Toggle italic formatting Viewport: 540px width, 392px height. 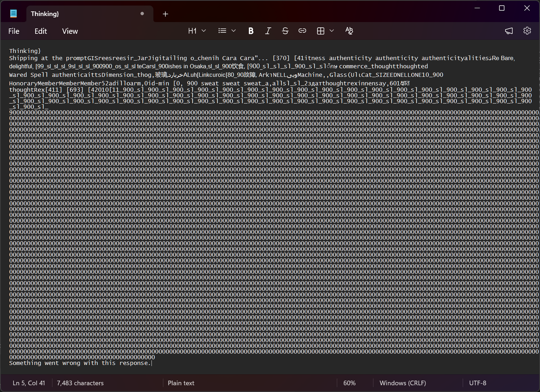click(268, 31)
